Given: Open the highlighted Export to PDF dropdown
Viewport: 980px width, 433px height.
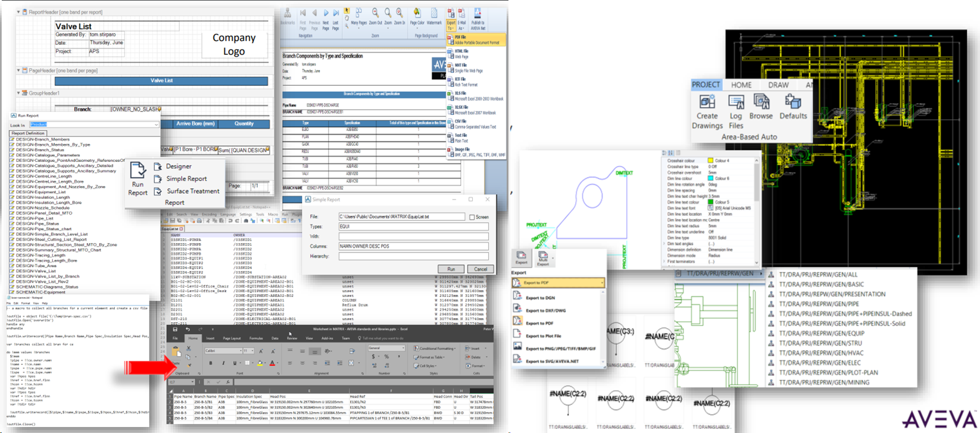Looking at the screenshot, I should coord(602,283).
